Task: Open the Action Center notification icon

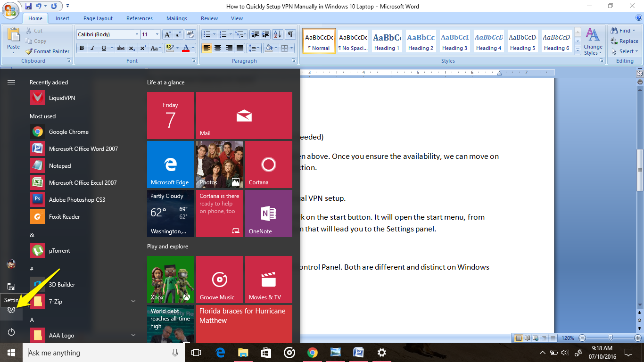Action: (628, 353)
